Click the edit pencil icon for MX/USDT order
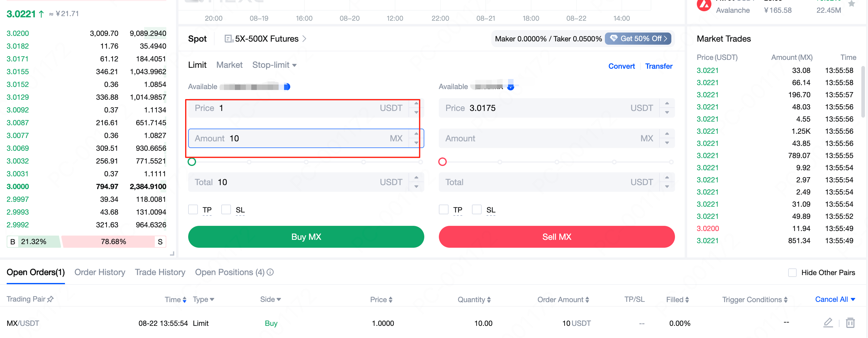Viewport: 868px width, 338px height. click(x=828, y=323)
